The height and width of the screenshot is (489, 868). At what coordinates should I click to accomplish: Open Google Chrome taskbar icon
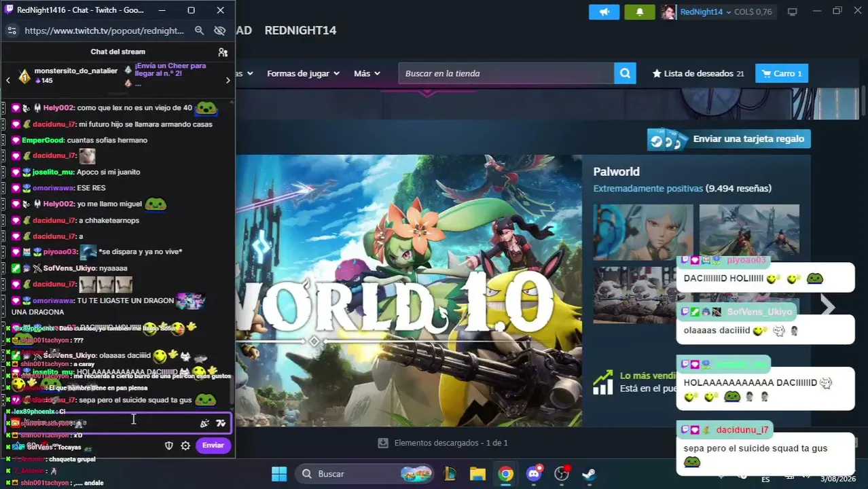(505, 474)
